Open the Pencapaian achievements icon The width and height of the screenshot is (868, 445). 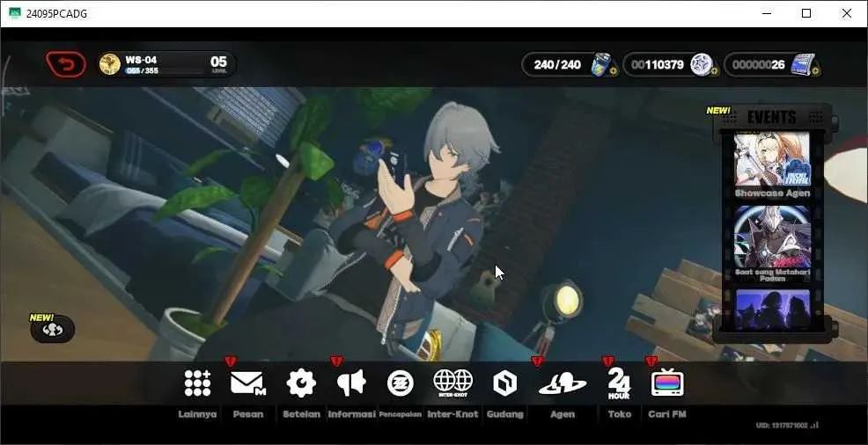click(401, 383)
